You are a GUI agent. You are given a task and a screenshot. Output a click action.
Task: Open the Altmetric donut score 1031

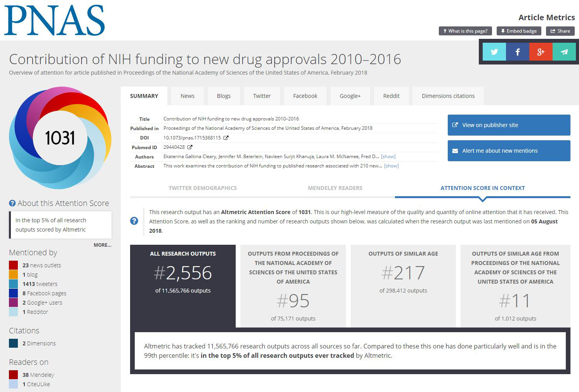tap(60, 138)
